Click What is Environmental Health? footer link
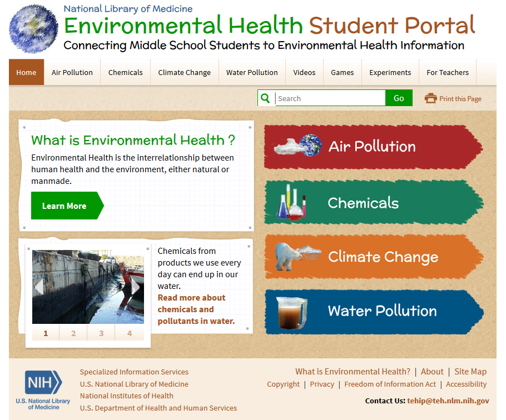The width and height of the screenshot is (506, 420). coord(353,371)
